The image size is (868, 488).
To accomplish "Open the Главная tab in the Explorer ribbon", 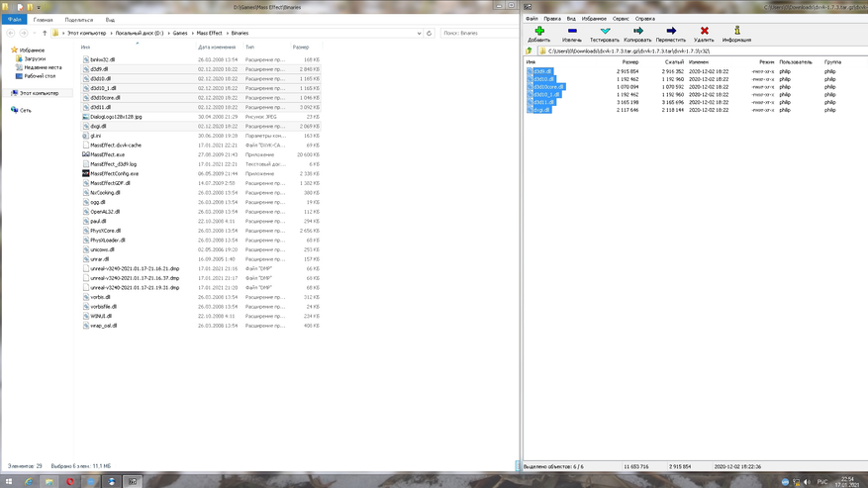I will (x=43, y=20).
